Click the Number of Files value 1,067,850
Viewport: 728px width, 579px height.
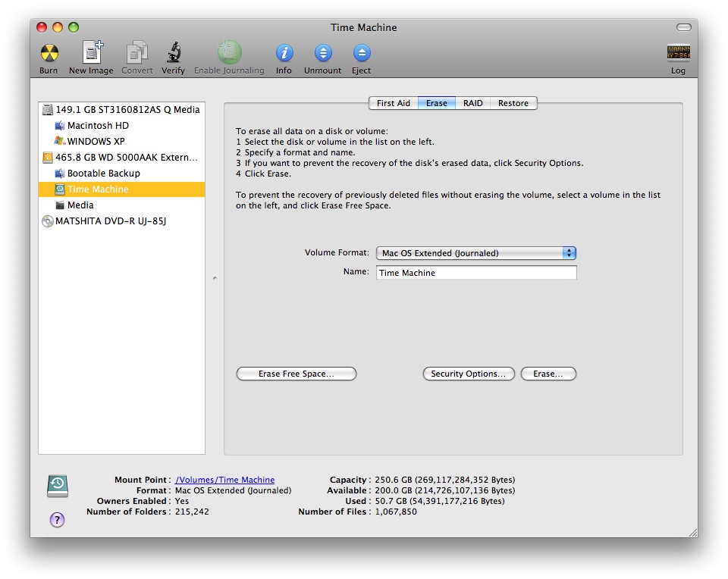point(396,512)
